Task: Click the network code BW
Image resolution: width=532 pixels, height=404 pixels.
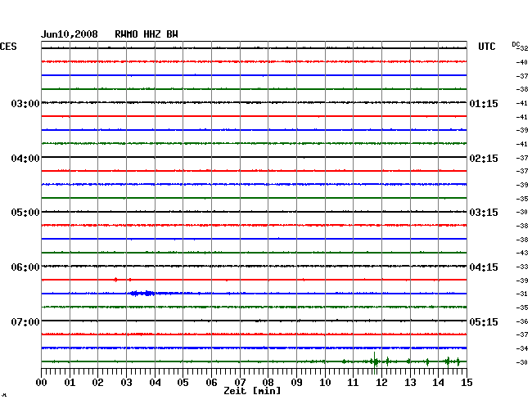Action: pyautogui.click(x=172, y=34)
